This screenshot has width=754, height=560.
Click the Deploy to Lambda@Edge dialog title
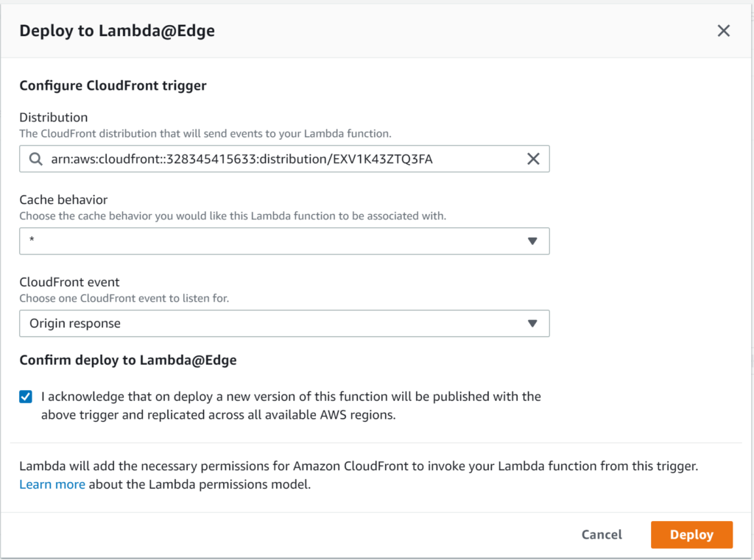coord(117,30)
